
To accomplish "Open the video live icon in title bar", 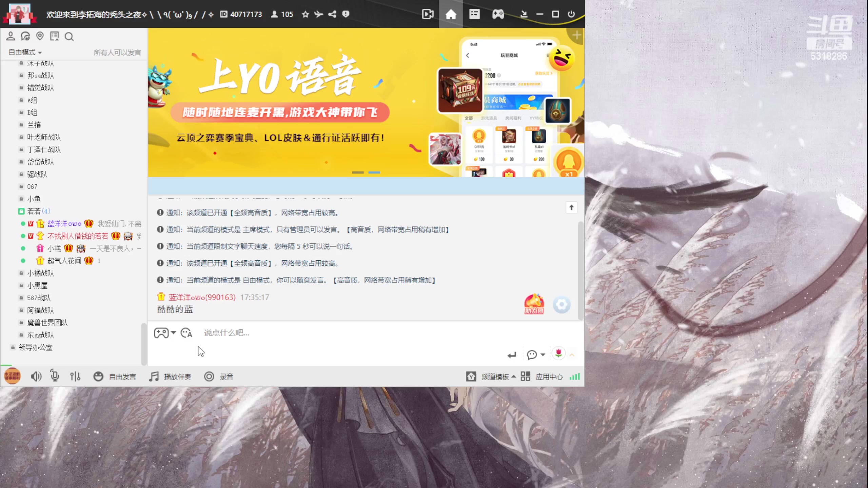I will click(x=428, y=14).
